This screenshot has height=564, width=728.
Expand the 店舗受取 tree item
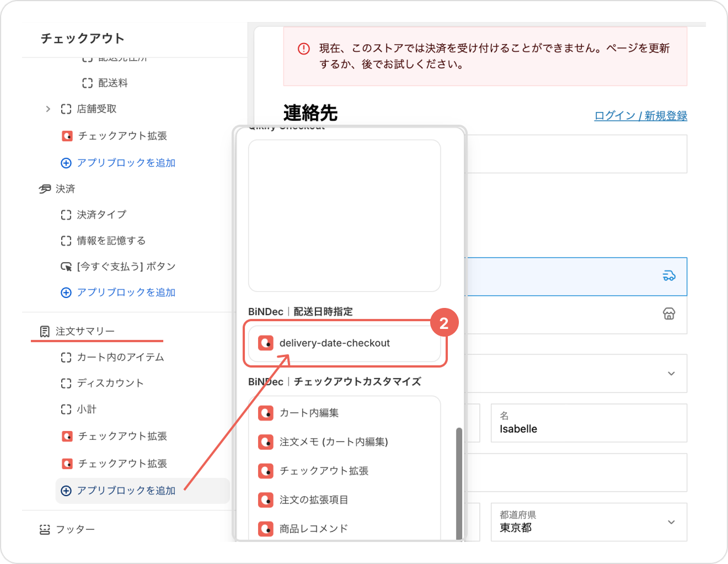point(48,109)
